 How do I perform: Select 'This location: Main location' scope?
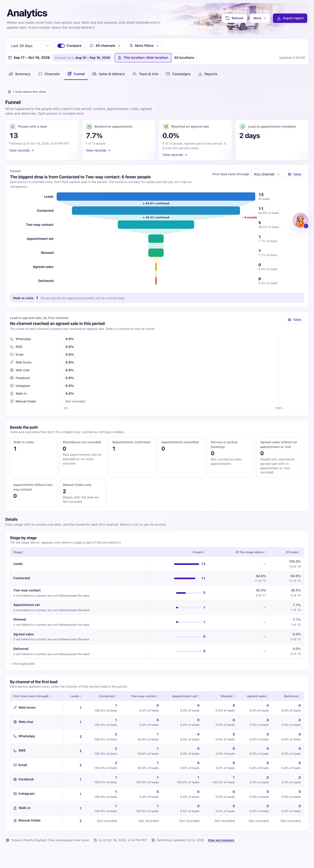tap(143, 58)
